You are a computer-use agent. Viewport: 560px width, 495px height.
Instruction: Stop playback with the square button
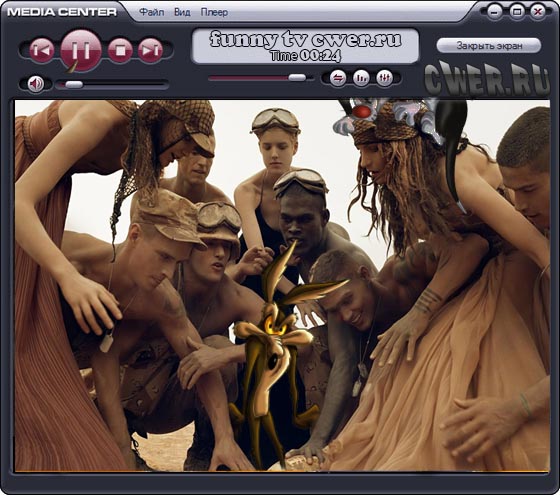coord(120,50)
